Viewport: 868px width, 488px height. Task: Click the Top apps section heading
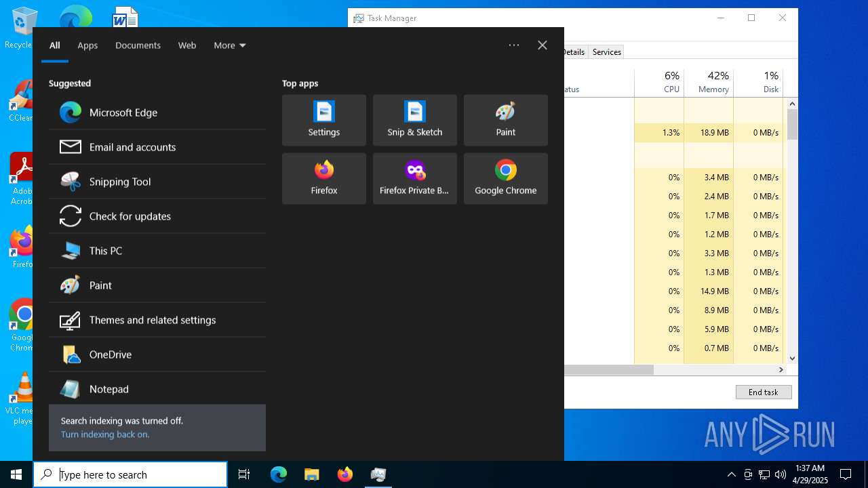point(300,83)
